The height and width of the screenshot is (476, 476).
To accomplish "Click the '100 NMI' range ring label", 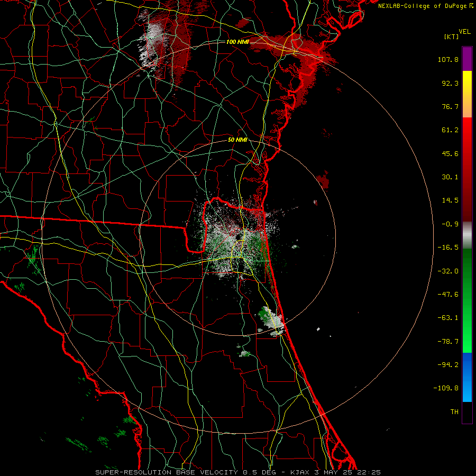I will tap(237, 42).
